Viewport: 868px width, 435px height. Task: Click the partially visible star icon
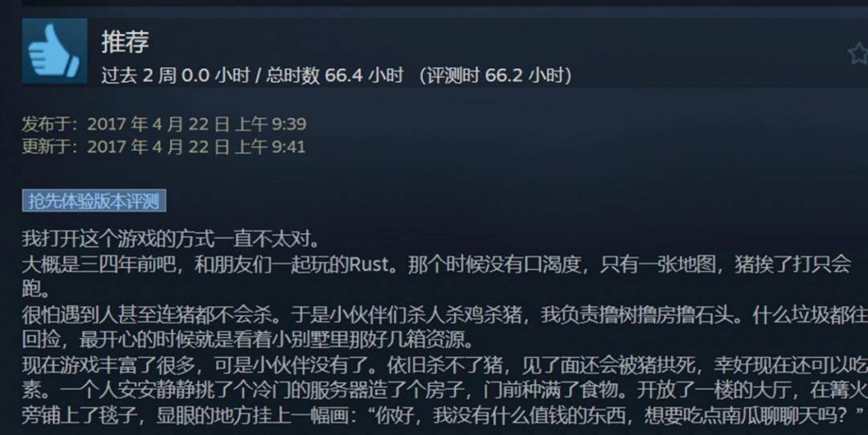(x=858, y=53)
